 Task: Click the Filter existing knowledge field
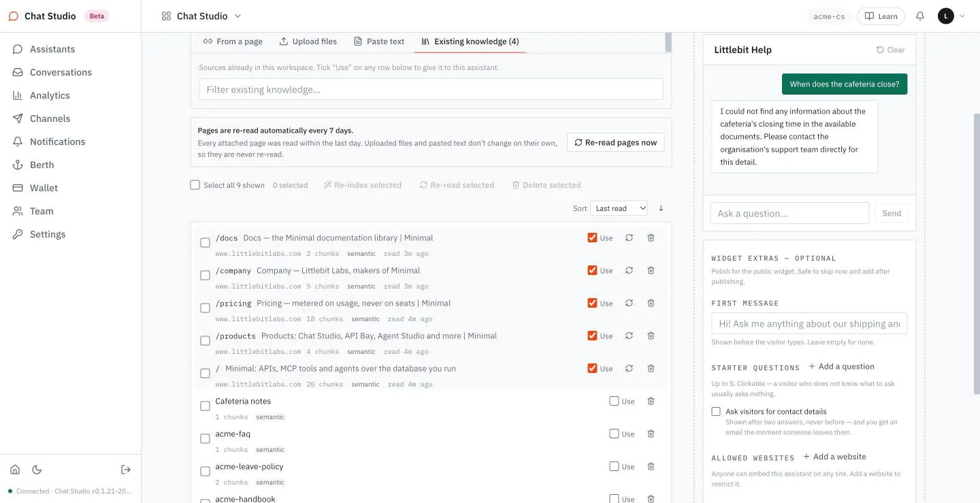(431, 89)
